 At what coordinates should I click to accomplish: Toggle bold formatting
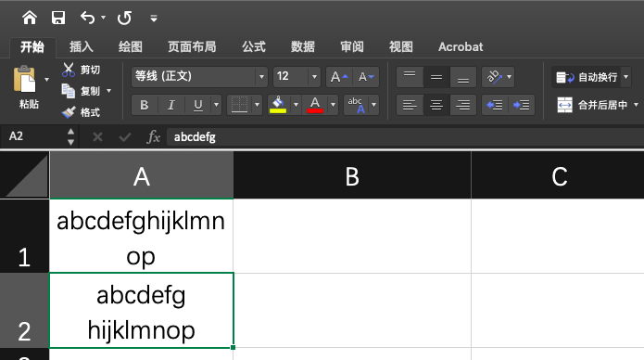click(x=145, y=105)
